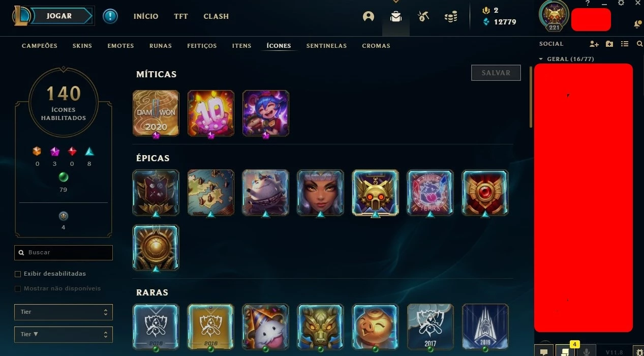The width and height of the screenshot is (644, 356).
Task: Click the add folder icon in Social
Action: tap(609, 44)
